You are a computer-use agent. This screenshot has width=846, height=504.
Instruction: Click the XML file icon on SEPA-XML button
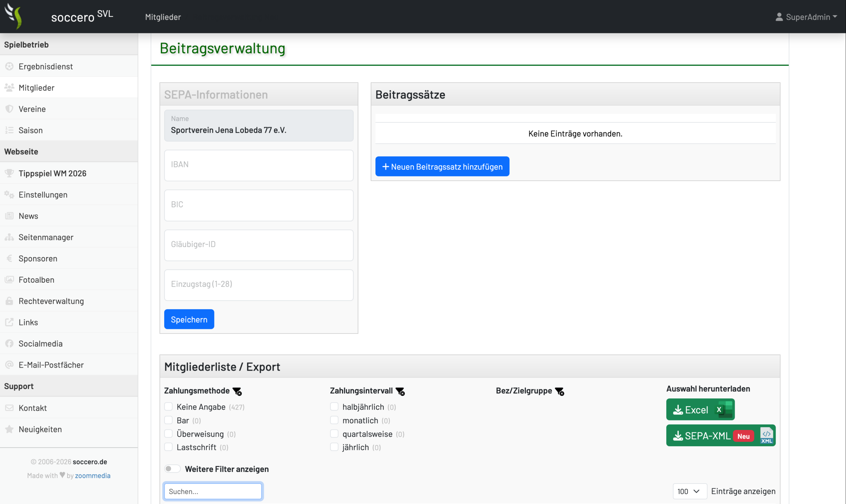pos(766,435)
